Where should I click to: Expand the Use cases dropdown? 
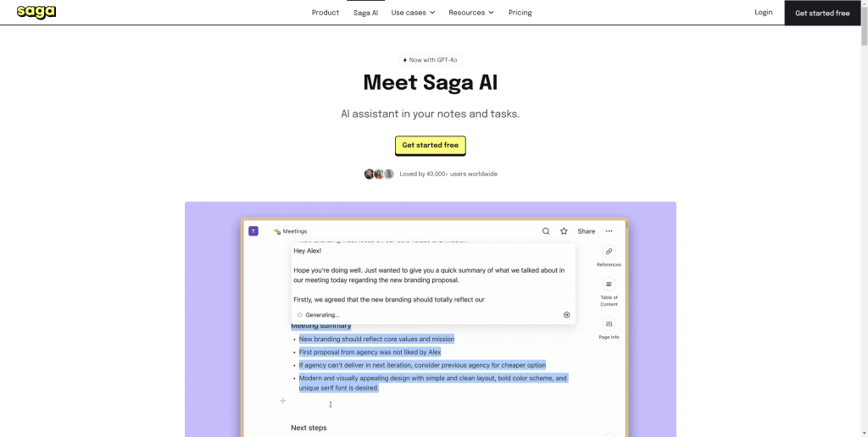(x=413, y=12)
